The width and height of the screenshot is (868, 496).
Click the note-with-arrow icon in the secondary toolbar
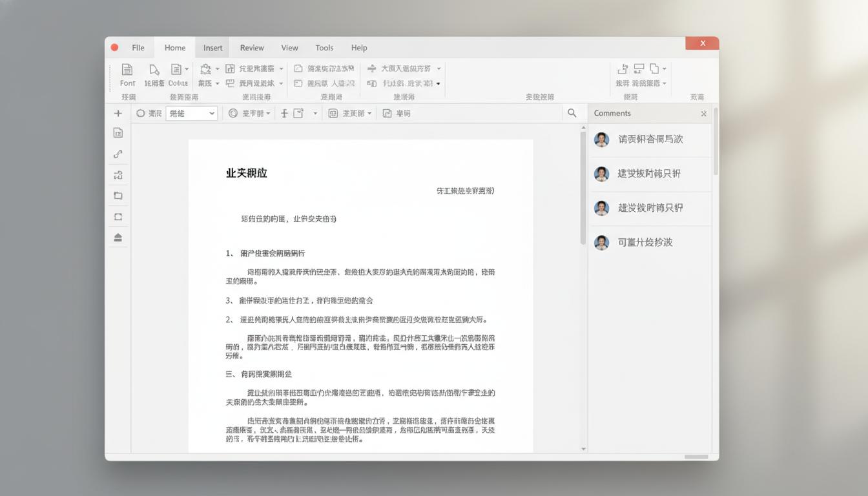(298, 113)
